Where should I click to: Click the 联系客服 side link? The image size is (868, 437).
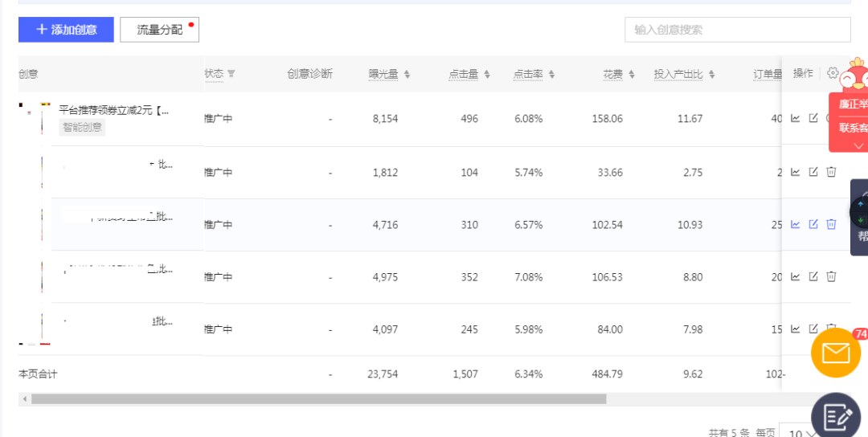[853, 128]
